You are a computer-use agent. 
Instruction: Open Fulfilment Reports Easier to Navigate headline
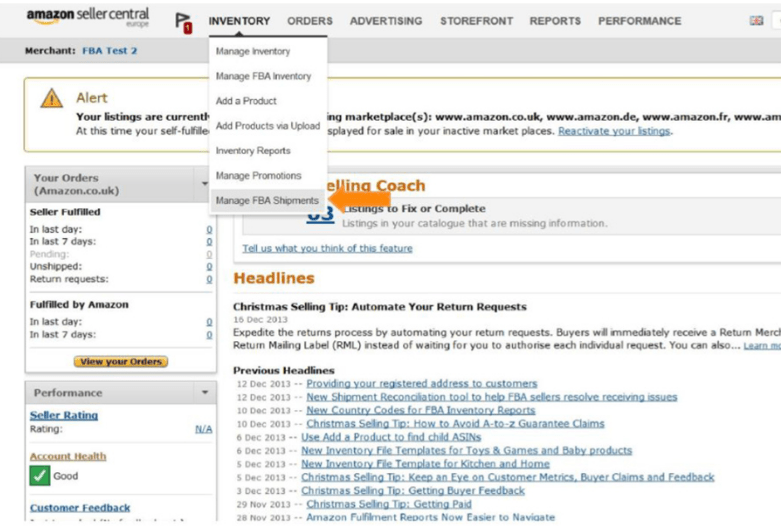pyautogui.click(x=430, y=518)
